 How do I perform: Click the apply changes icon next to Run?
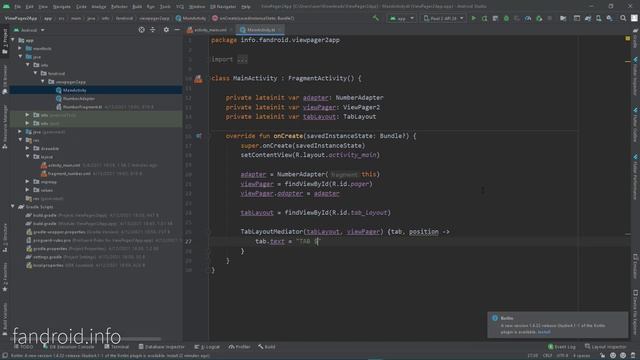pyautogui.click(x=484, y=18)
